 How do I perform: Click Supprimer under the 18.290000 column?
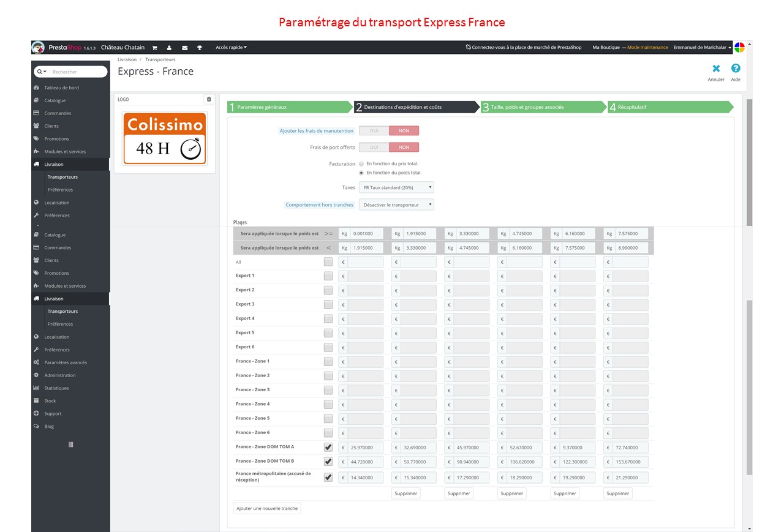click(512, 493)
